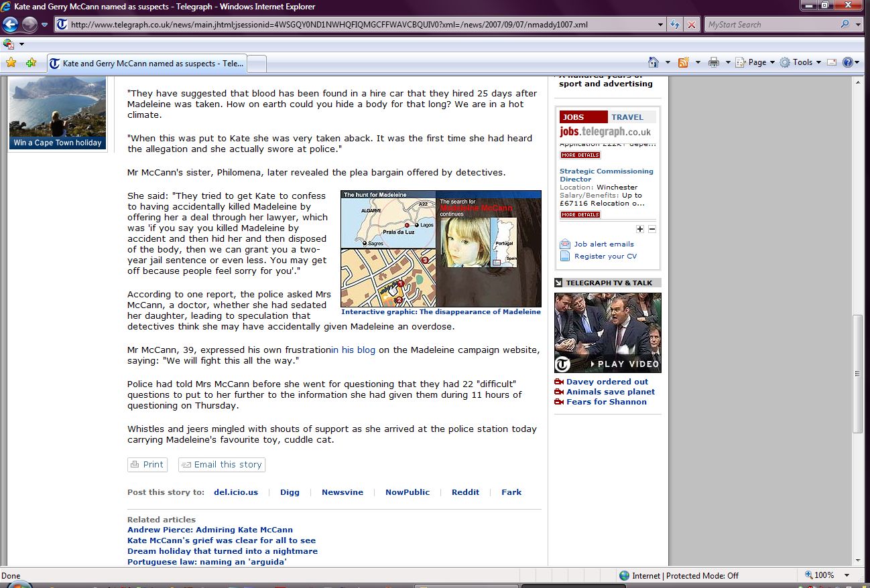The height and width of the screenshot is (588, 870).
Task: Click the Stop loading red X icon
Action: pos(692,25)
